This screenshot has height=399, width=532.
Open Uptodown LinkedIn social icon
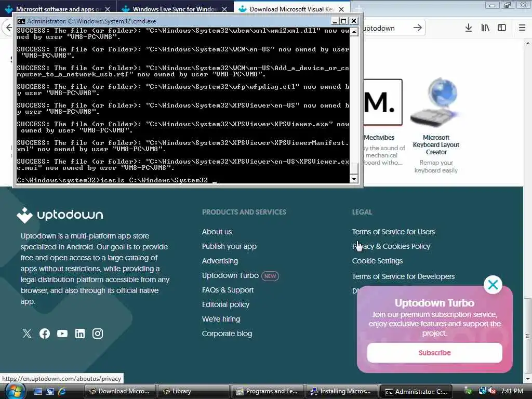(x=79, y=334)
